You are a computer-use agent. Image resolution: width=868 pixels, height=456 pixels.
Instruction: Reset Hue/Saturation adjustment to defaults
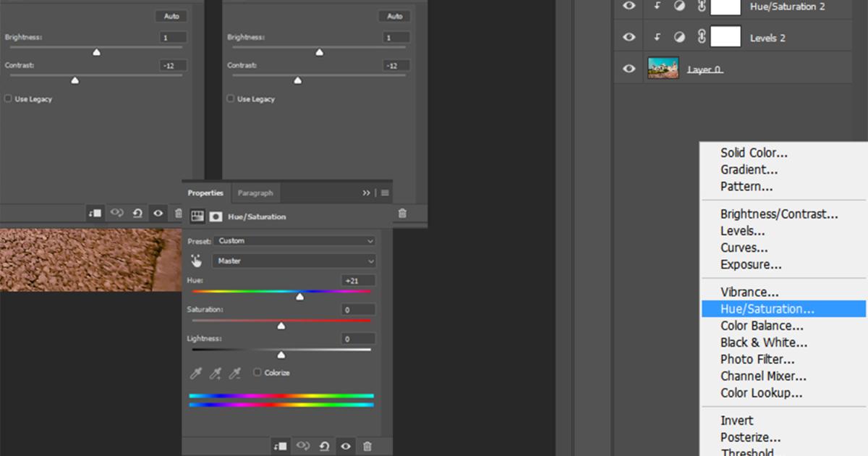325,447
